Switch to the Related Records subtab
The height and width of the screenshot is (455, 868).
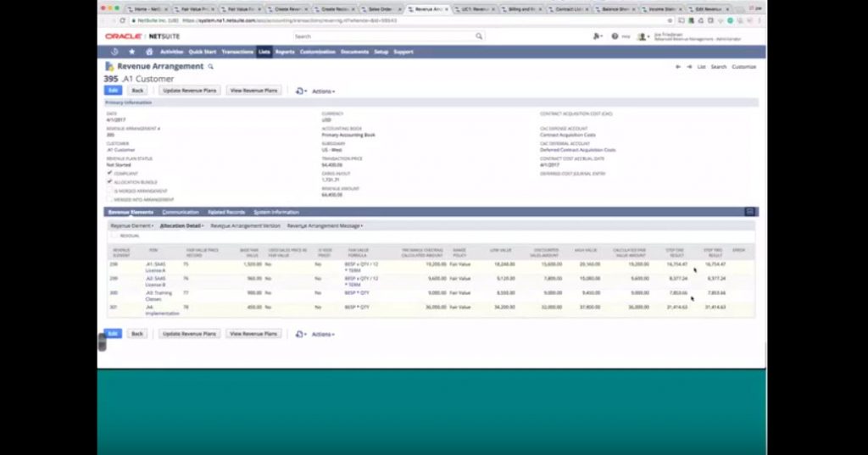(x=226, y=212)
